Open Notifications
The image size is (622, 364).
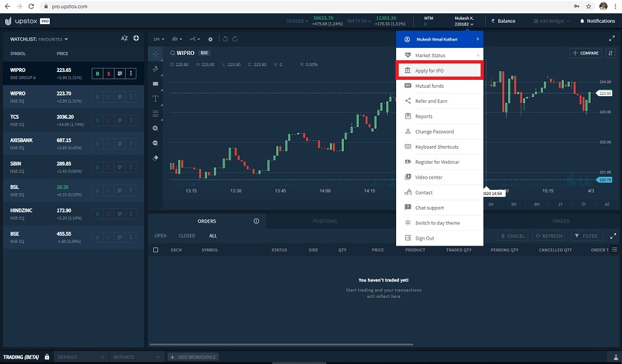[597, 21]
